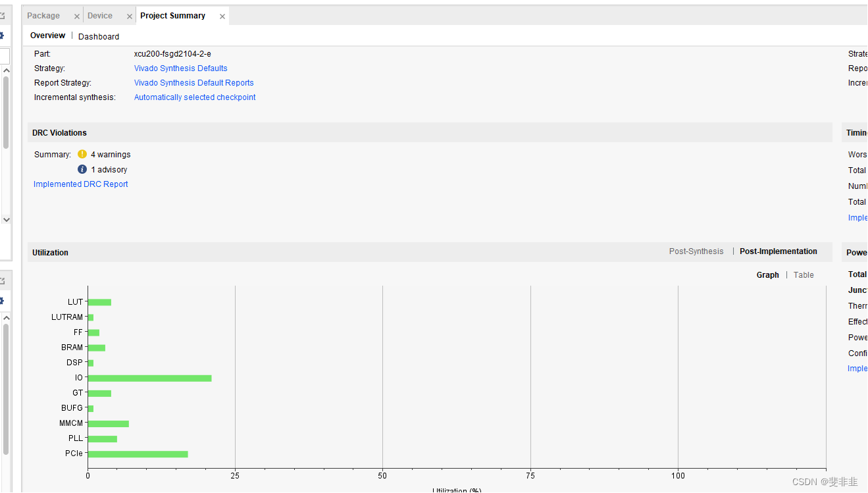868x493 pixels.
Task: Switch to the Device tab
Action: 100,16
